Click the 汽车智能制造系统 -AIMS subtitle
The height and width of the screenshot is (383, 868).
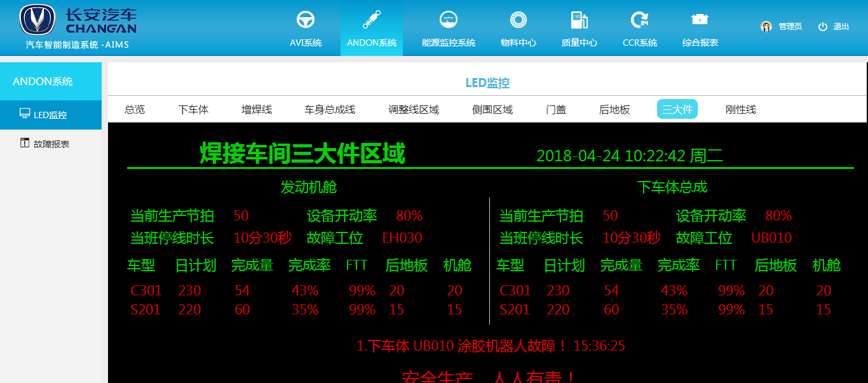click(x=77, y=45)
